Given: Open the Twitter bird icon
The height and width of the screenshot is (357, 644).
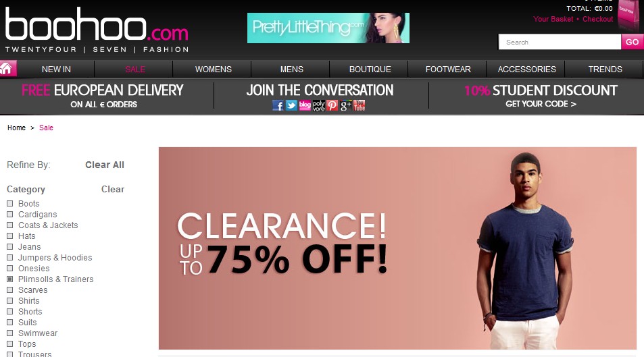Looking at the screenshot, I should click(292, 105).
